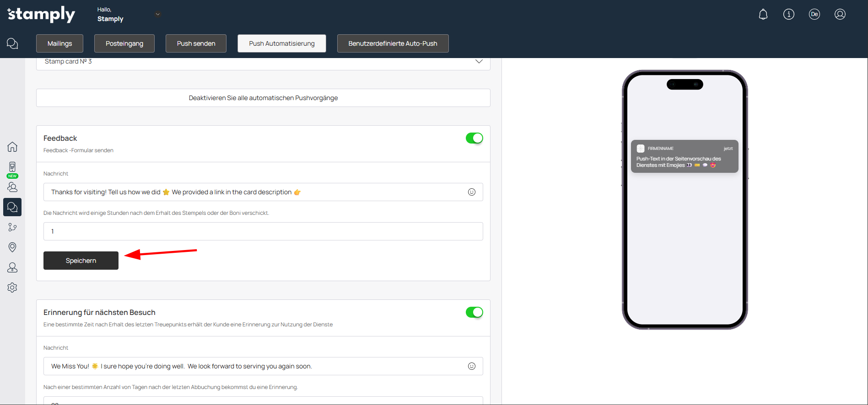868x405 pixels.
Task: Open the location pin icon in sidebar
Action: point(12,247)
